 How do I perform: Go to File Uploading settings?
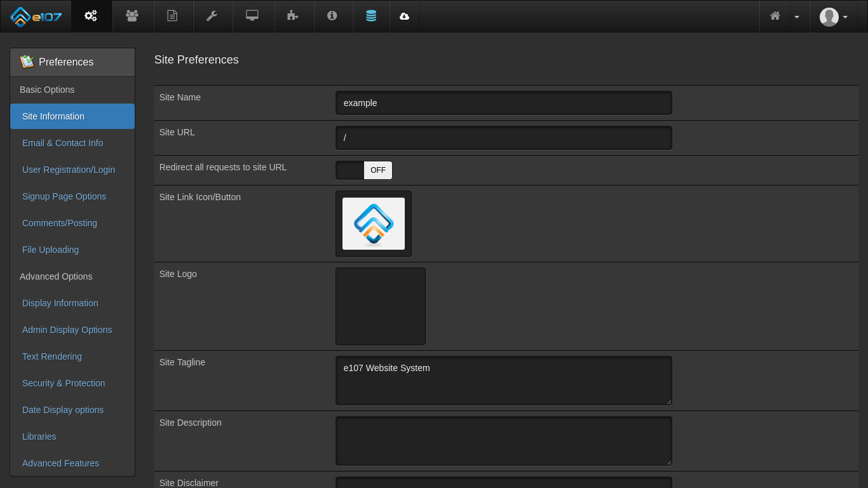pyautogui.click(x=50, y=250)
